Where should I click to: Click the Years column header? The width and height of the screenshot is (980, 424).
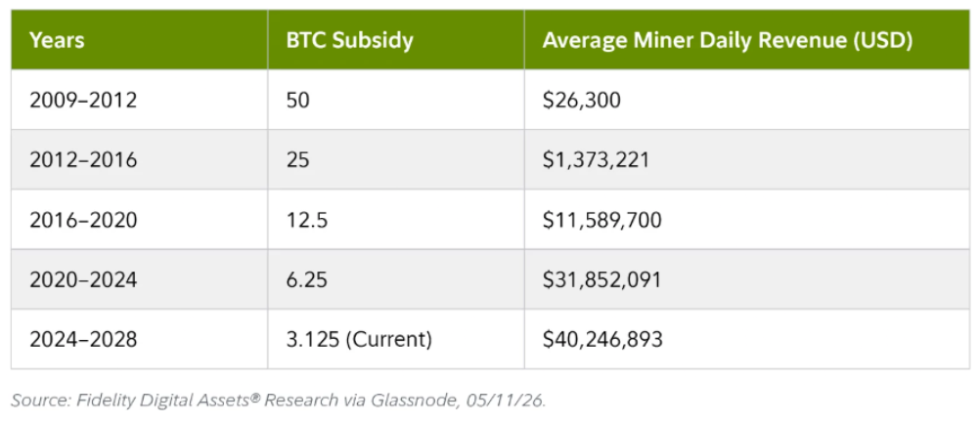click(x=140, y=40)
